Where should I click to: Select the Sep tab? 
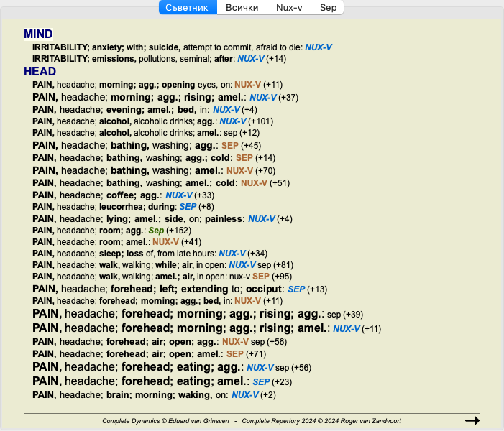[x=328, y=8]
